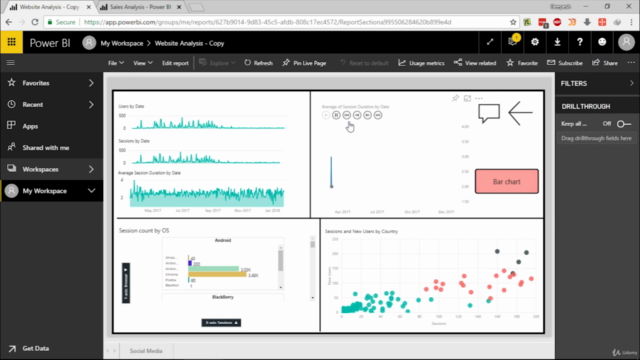Click the Session count by OS title
This screenshot has width=640, height=360.
[144, 231]
